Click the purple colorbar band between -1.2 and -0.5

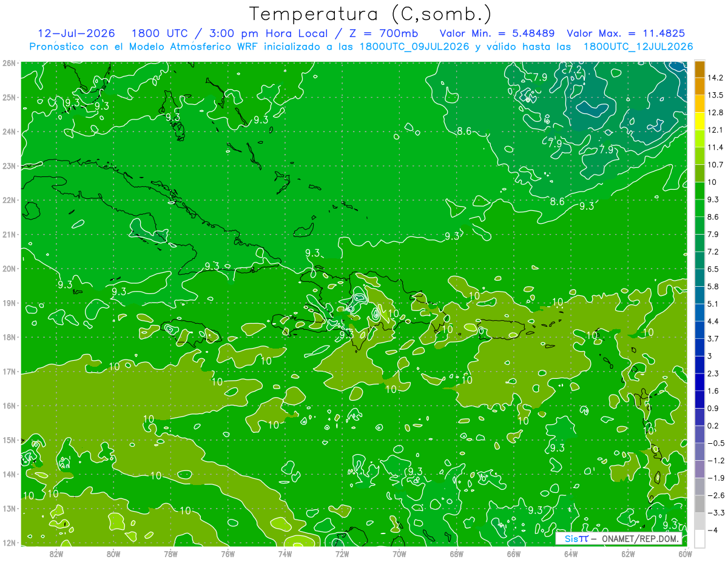(700, 451)
